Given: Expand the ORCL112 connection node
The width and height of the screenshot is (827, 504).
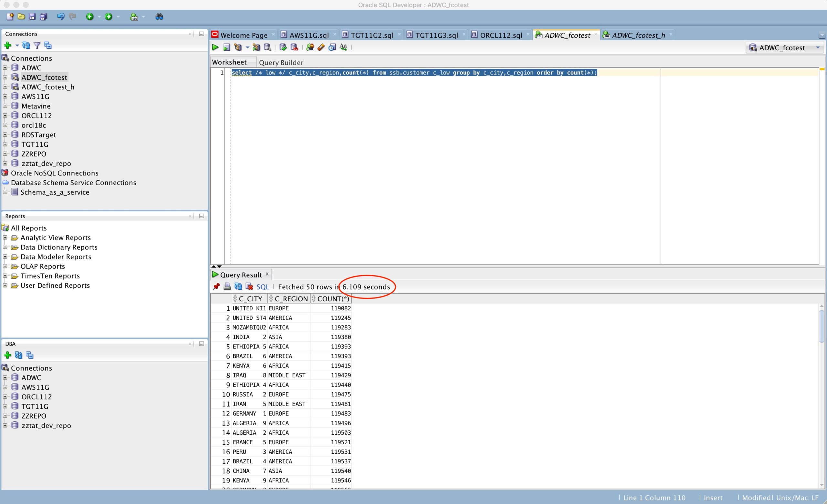Looking at the screenshot, I should tap(5, 116).
